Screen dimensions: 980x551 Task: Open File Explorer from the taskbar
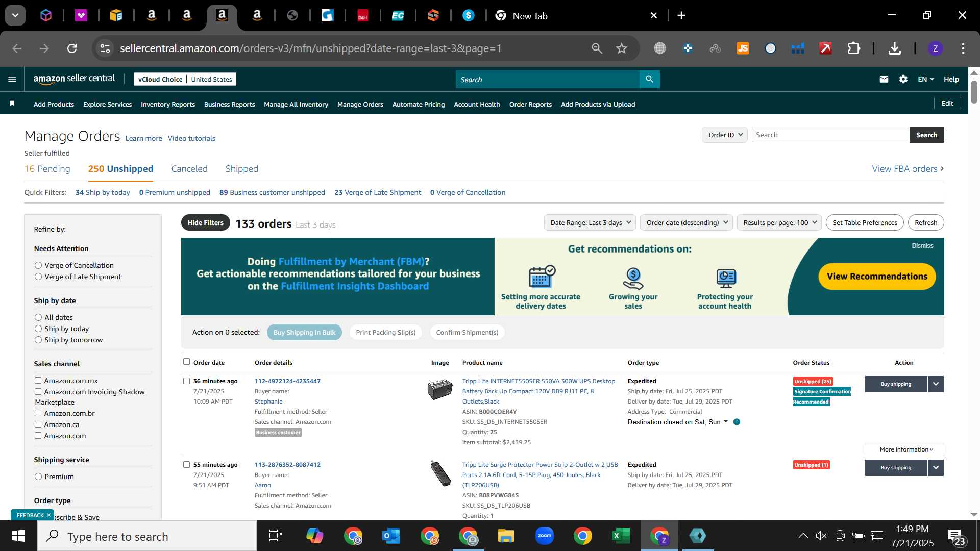[506, 536]
